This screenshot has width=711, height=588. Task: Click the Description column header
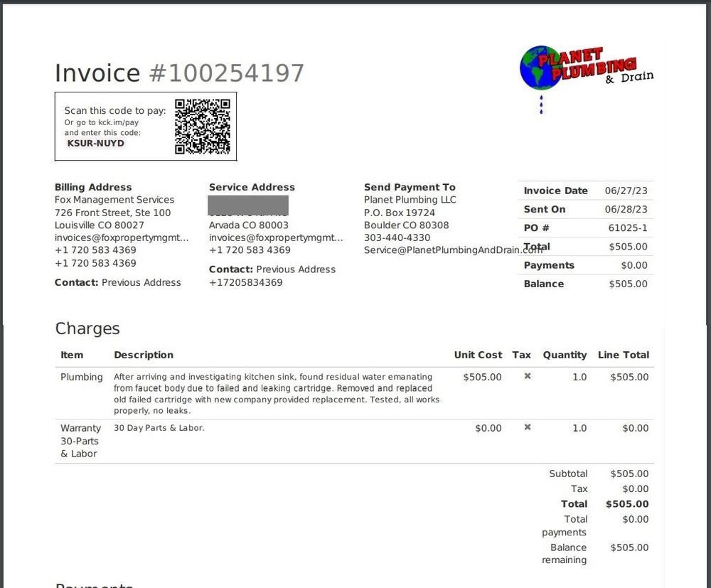point(143,355)
